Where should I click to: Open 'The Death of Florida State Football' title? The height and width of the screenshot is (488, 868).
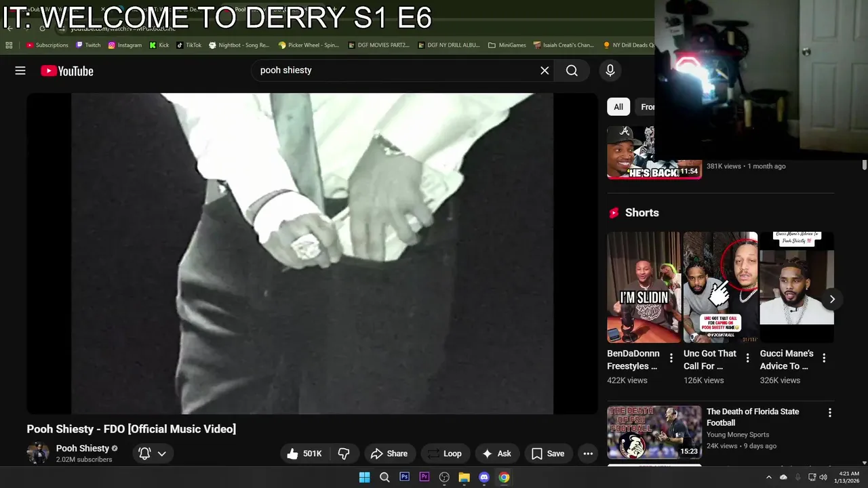(x=753, y=417)
